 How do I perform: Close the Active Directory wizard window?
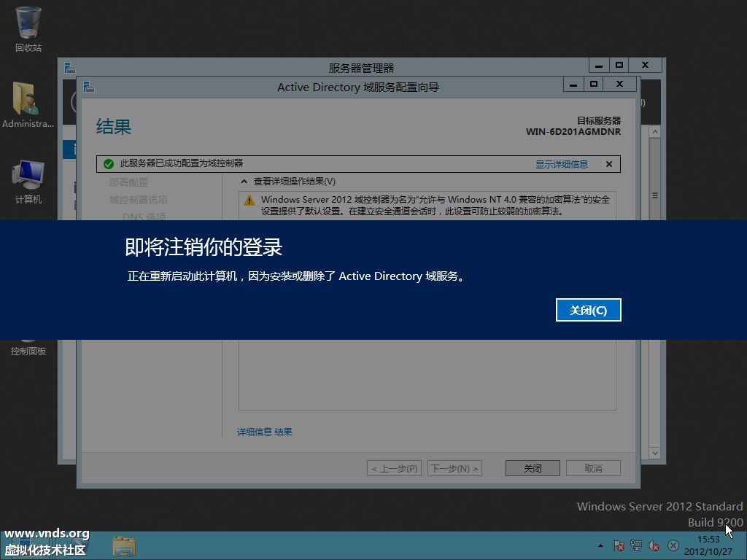[620, 85]
